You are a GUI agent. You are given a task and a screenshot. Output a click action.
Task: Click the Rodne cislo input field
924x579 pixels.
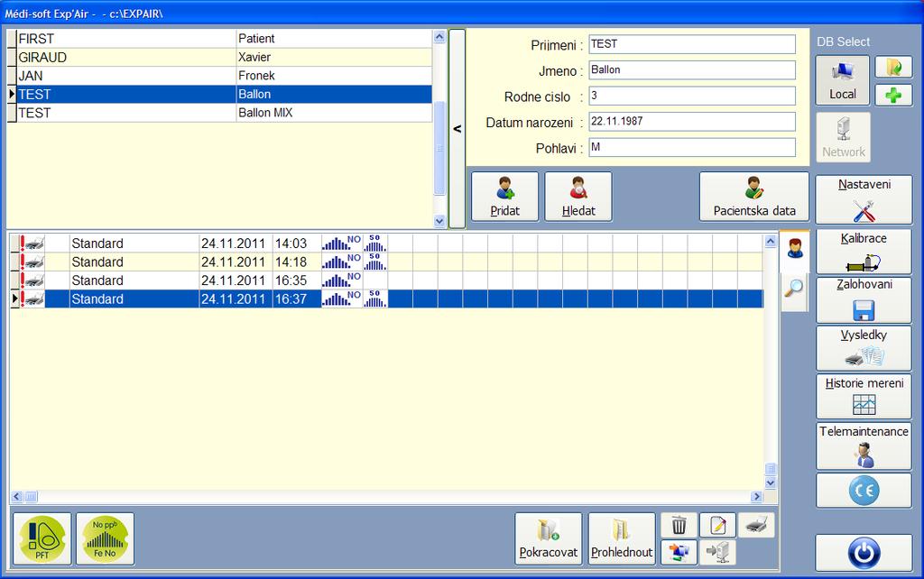point(692,96)
